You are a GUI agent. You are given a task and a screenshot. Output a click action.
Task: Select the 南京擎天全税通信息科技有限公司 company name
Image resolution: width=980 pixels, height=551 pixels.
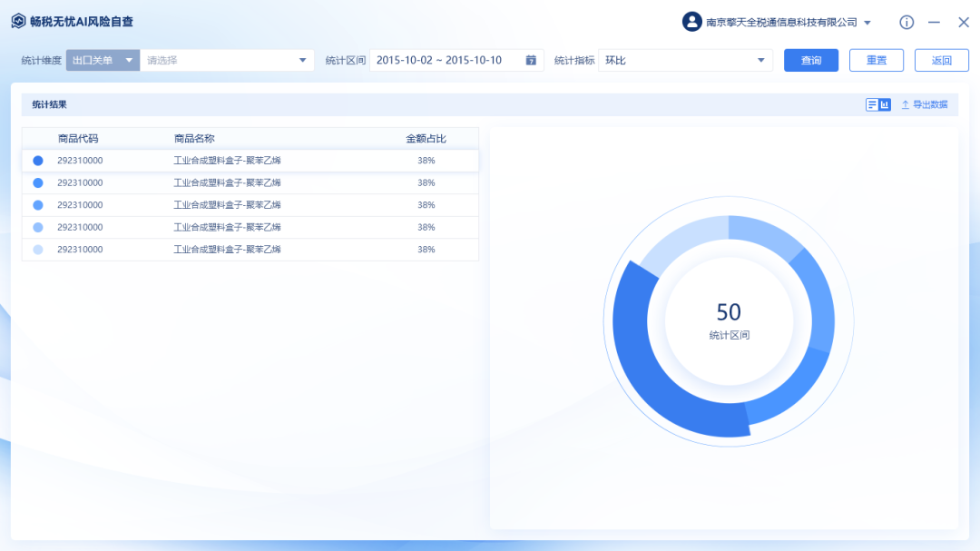coord(781,23)
